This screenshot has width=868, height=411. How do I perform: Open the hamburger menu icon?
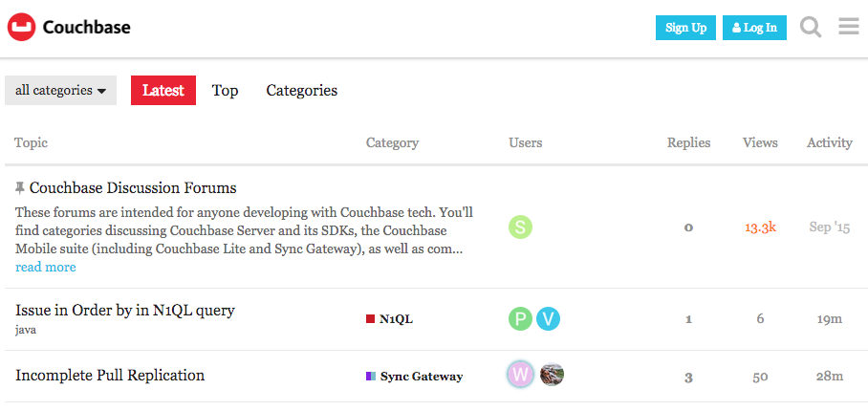849,27
